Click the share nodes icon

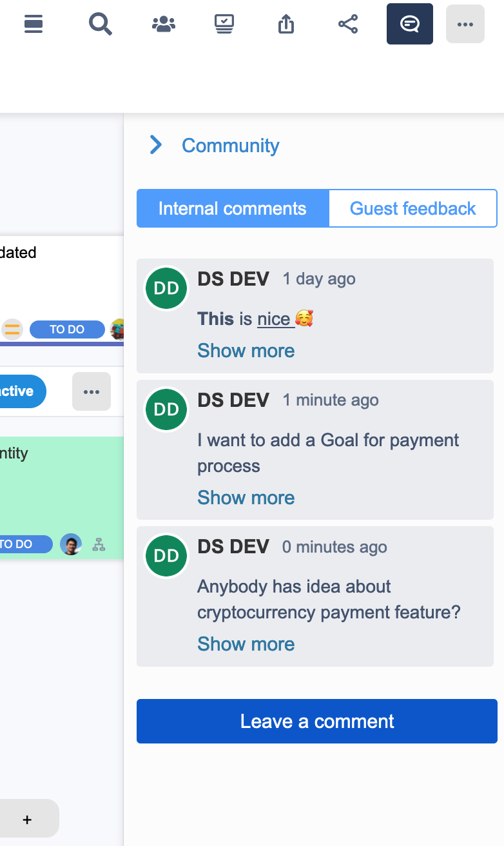pyautogui.click(x=348, y=25)
